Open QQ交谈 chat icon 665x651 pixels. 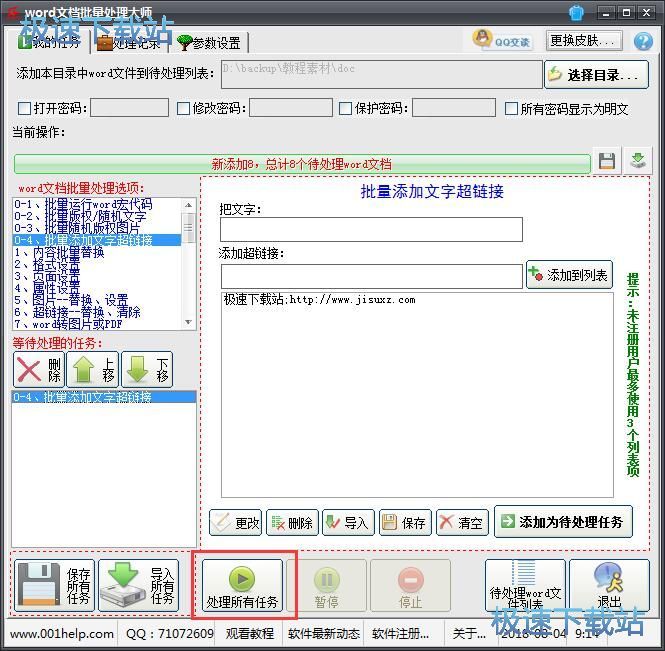(502, 41)
